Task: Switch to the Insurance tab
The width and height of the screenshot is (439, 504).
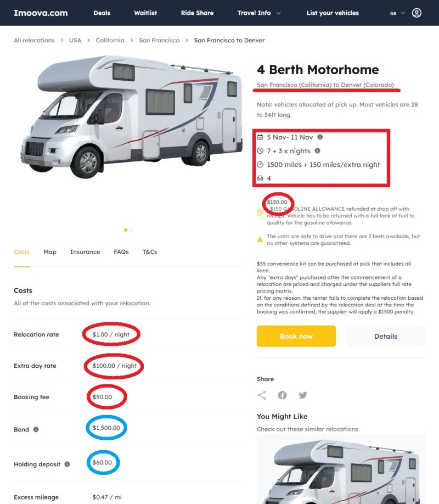Action: pos(85,252)
